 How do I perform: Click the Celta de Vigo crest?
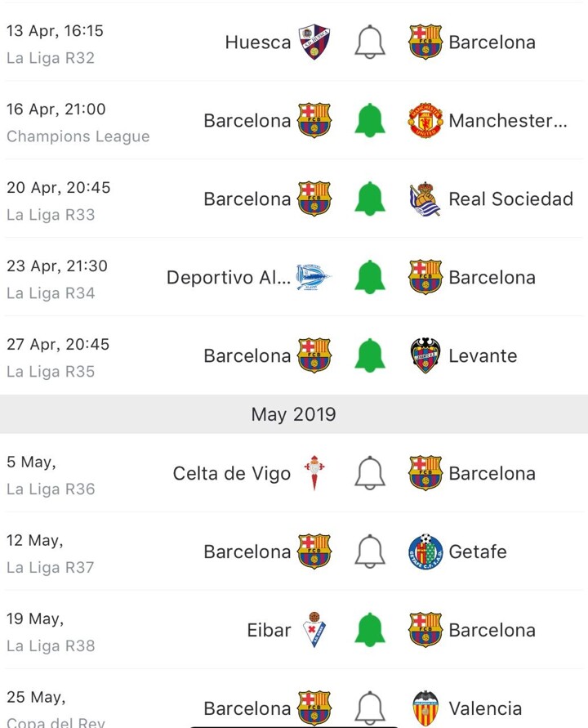coord(314,473)
